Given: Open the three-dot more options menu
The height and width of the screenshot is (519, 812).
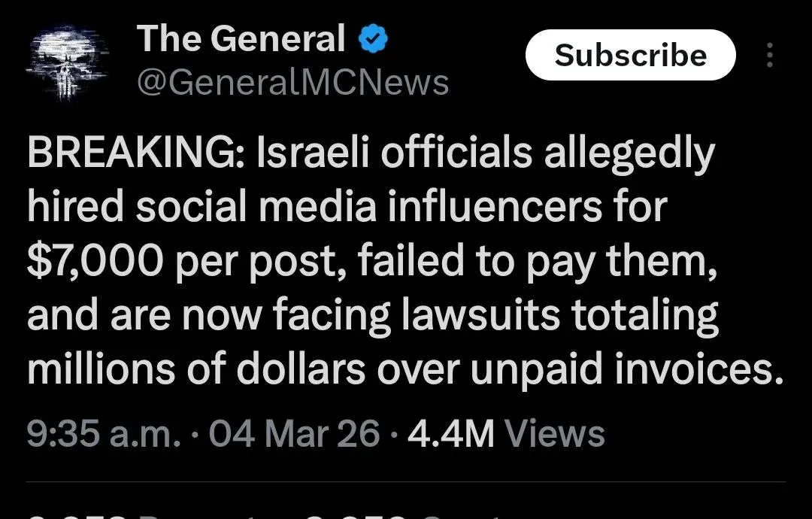Looking at the screenshot, I should 769,56.
